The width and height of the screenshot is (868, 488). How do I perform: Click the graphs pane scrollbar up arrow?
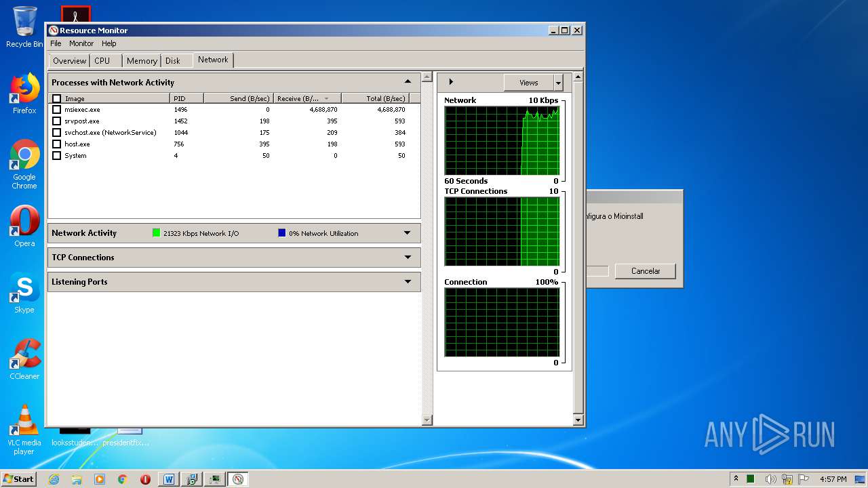pyautogui.click(x=578, y=77)
